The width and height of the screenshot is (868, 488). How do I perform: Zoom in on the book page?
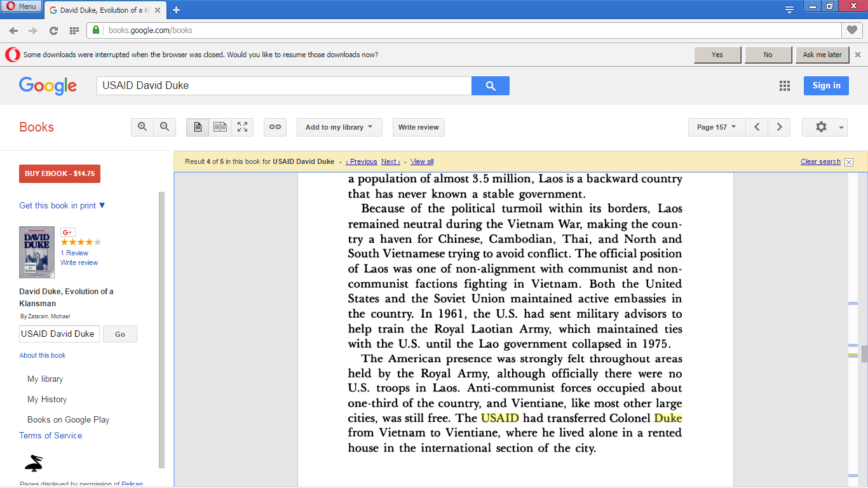point(142,127)
